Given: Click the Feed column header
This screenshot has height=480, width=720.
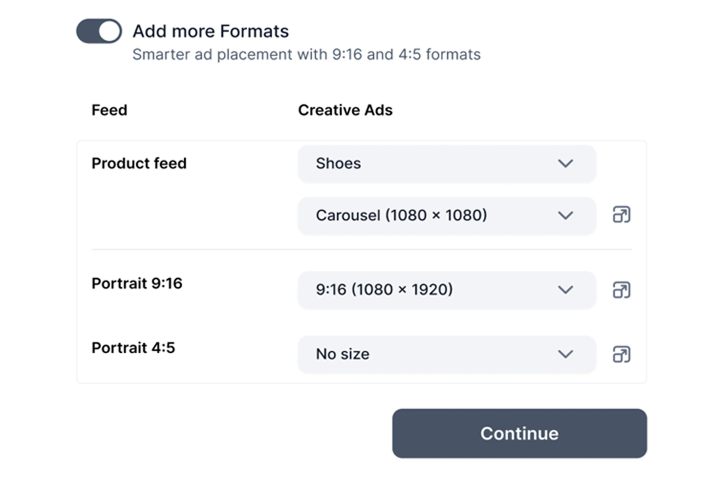Looking at the screenshot, I should (109, 110).
